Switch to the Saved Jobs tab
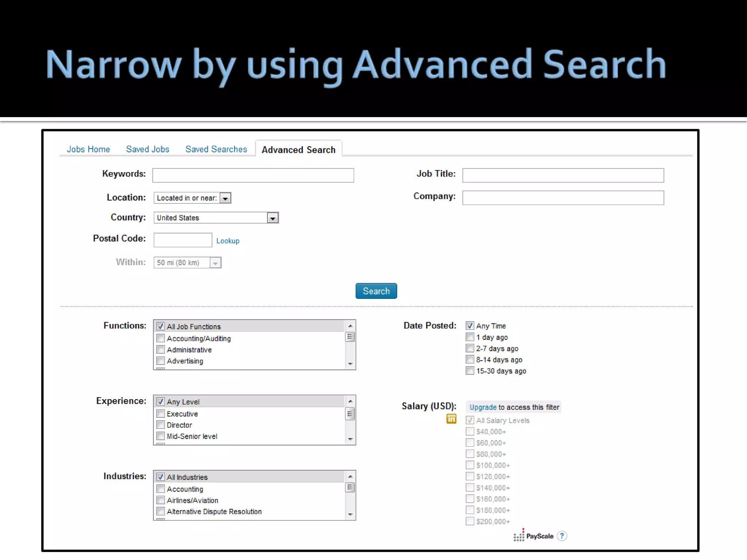This screenshot has width=747, height=560. (x=147, y=149)
